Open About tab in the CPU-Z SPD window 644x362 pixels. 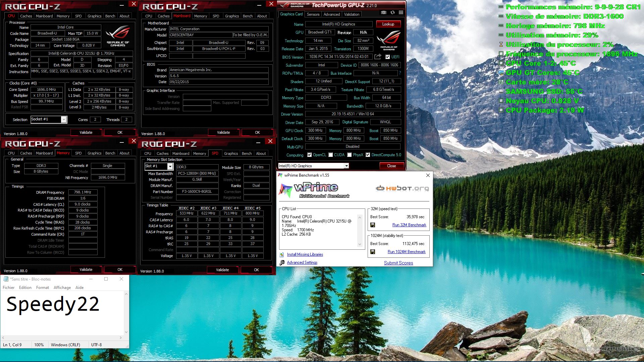coord(261,154)
